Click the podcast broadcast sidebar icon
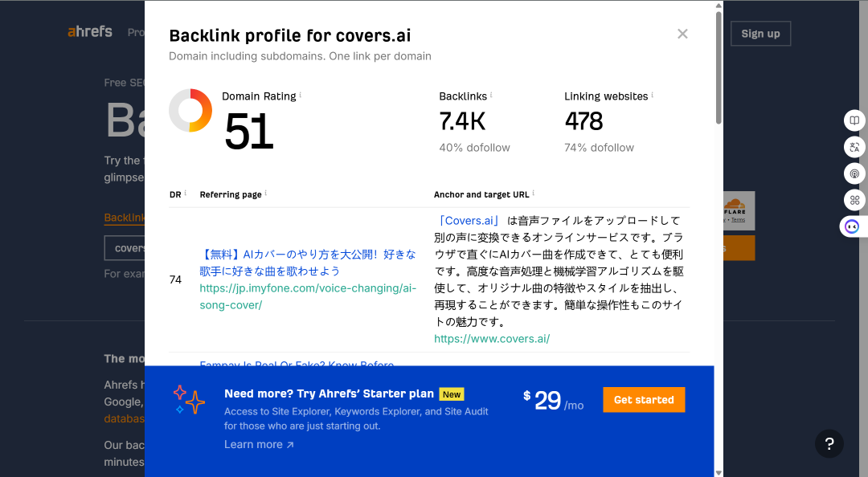 [854, 173]
